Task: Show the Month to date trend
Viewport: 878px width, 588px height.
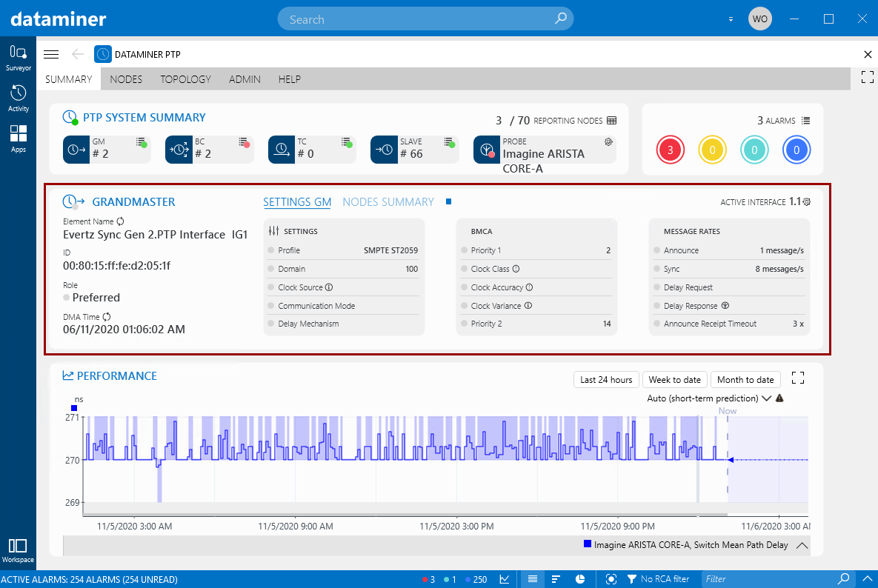Action: 745,380
